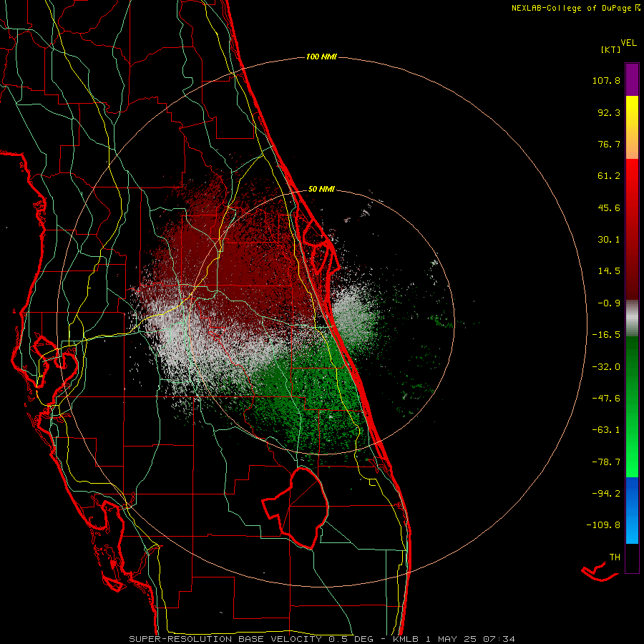Click the 0.5 DEG elevation in the caption
The image size is (644, 644).
351,639
